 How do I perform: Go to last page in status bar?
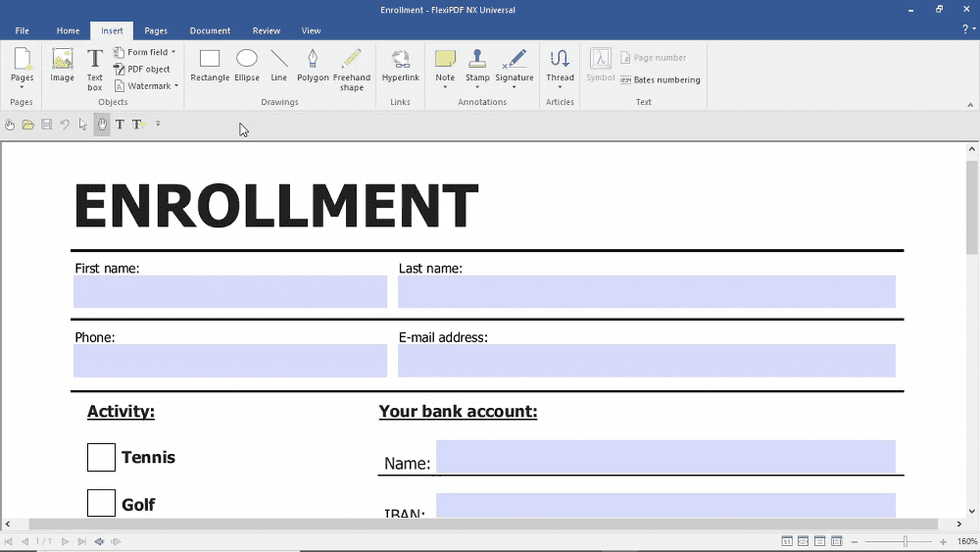click(x=82, y=541)
